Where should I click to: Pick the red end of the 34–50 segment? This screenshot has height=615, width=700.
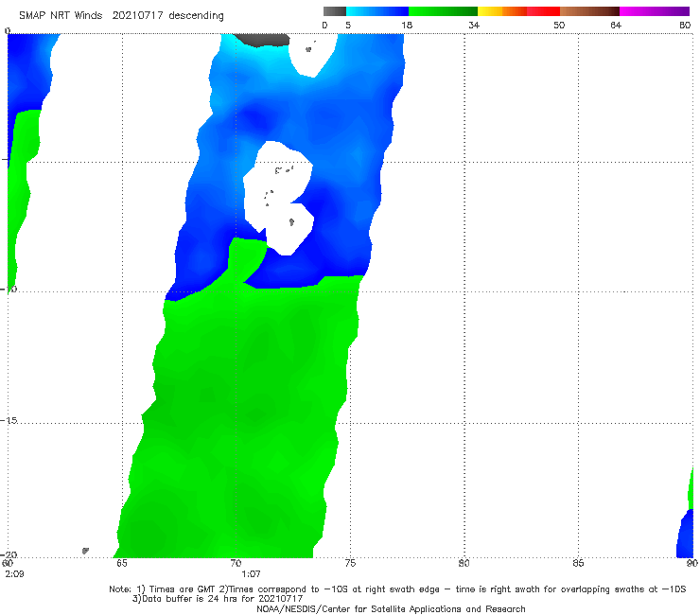543,11
